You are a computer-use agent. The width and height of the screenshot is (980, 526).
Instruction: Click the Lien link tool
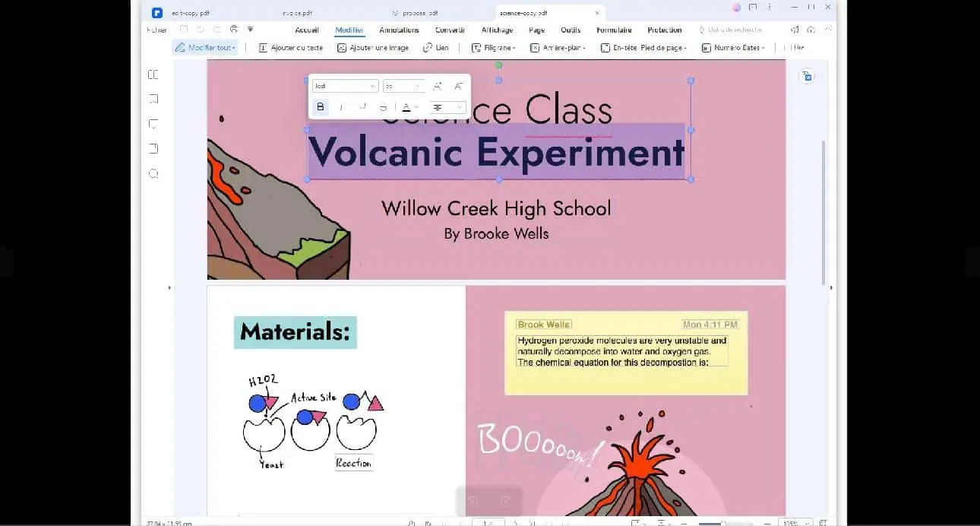436,48
